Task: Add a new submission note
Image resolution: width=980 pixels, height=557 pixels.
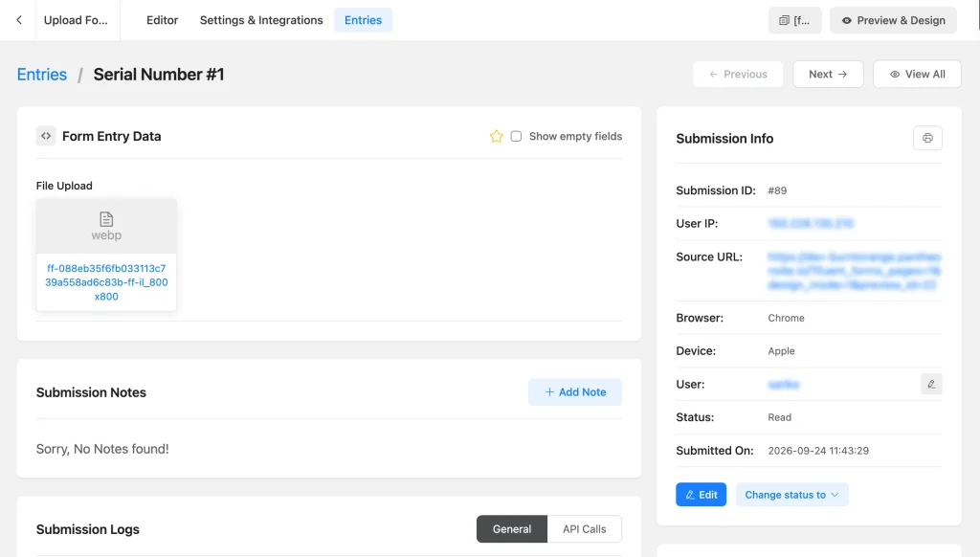Action: click(575, 392)
